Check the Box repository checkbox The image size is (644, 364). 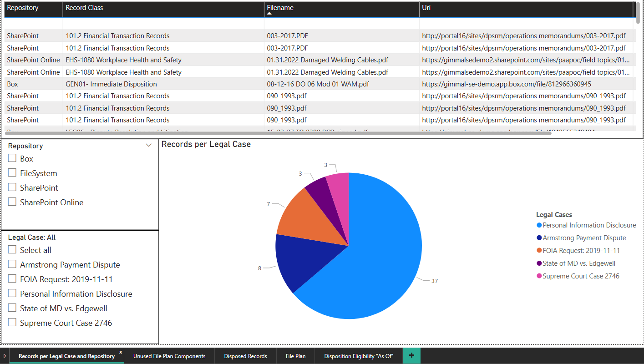click(12, 158)
